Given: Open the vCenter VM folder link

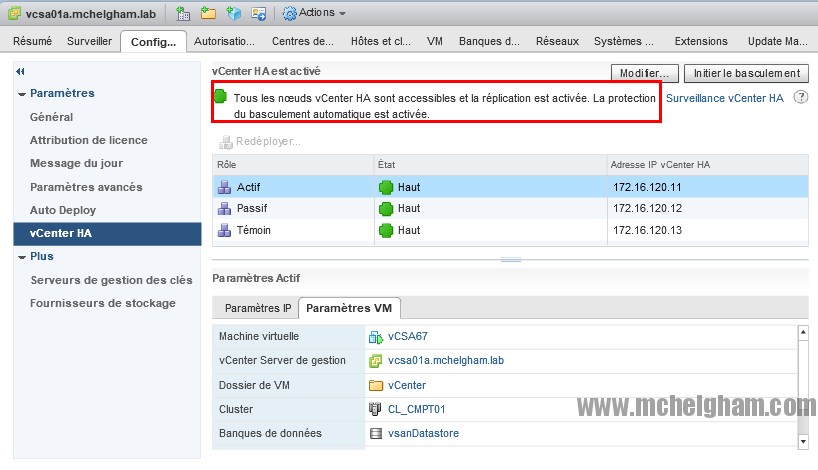Looking at the screenshot, I should point(407,385).
